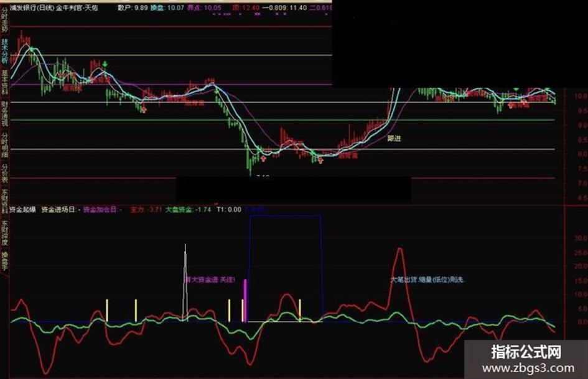Open the 分时走势 side tab
588x379 pixels.
point(4,19)
